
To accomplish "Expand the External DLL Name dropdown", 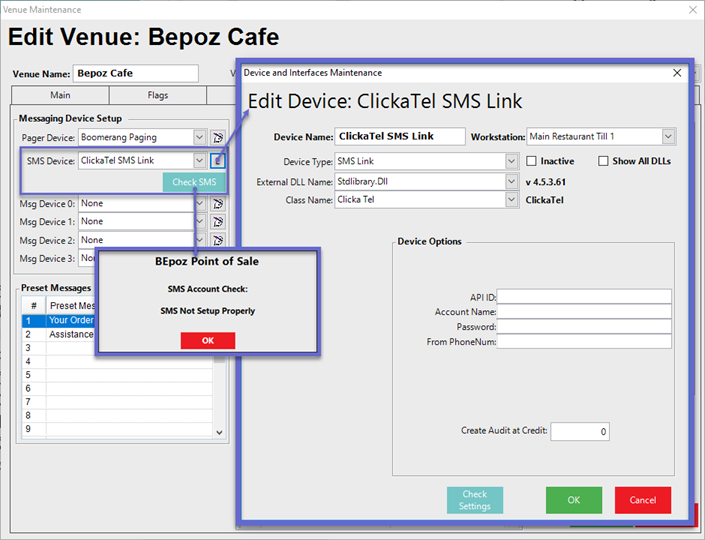I will pos(510,181).
